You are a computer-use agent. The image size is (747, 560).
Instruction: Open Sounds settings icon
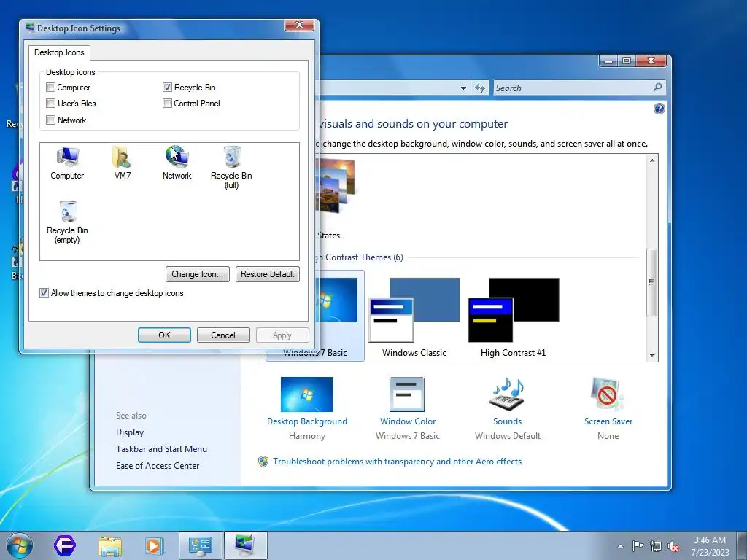507,394
